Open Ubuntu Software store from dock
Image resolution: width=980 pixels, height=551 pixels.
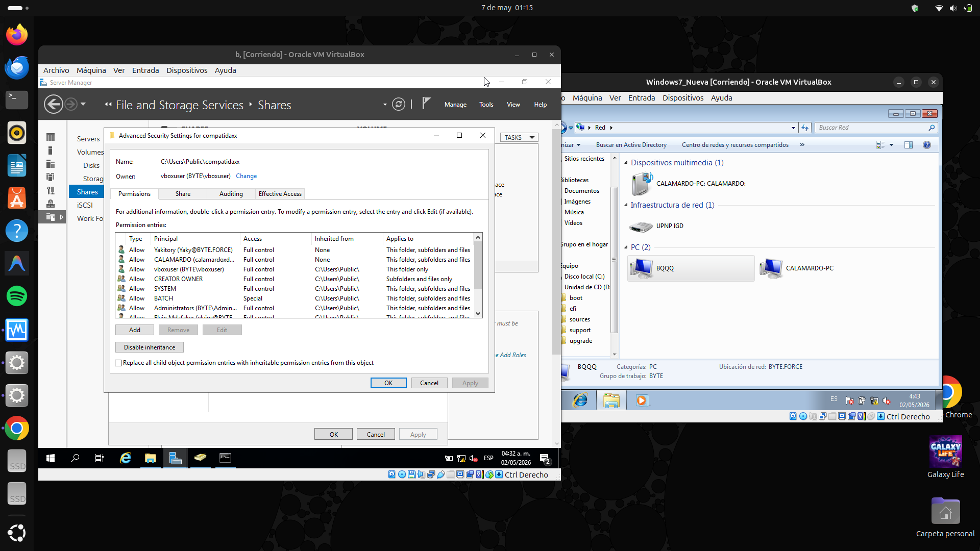pos(17,198)
